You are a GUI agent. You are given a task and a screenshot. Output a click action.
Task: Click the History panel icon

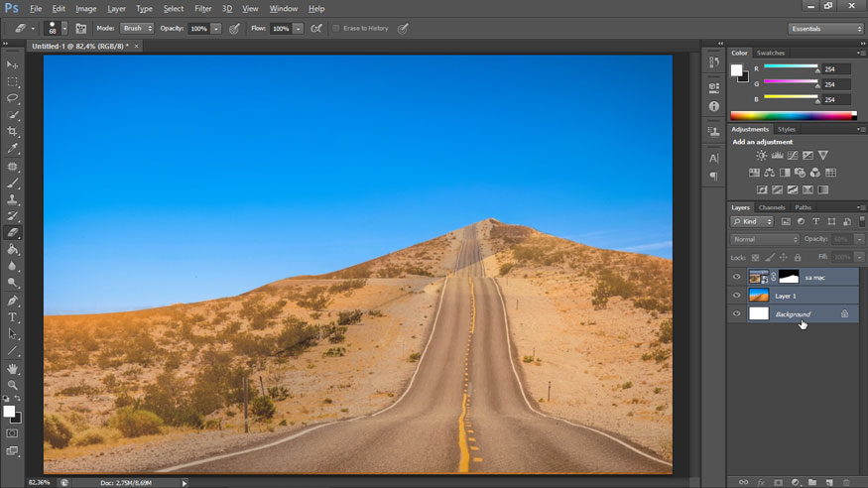coord(713,62)
